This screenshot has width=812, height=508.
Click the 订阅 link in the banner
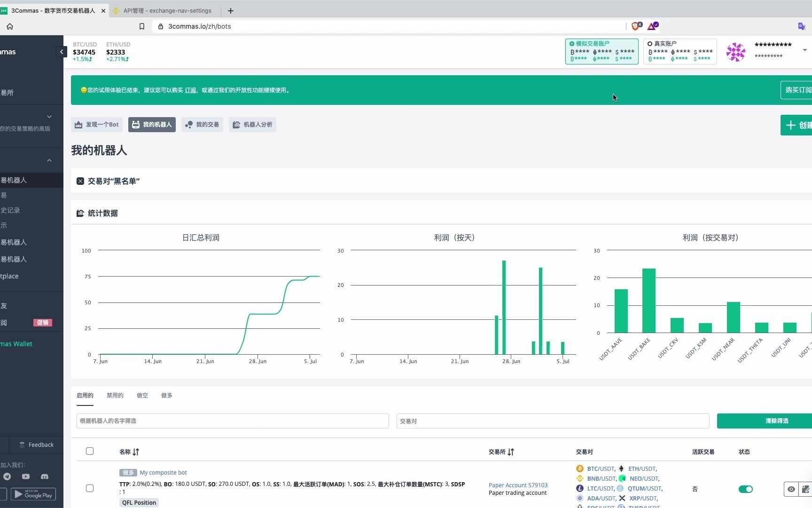point(190,90)
